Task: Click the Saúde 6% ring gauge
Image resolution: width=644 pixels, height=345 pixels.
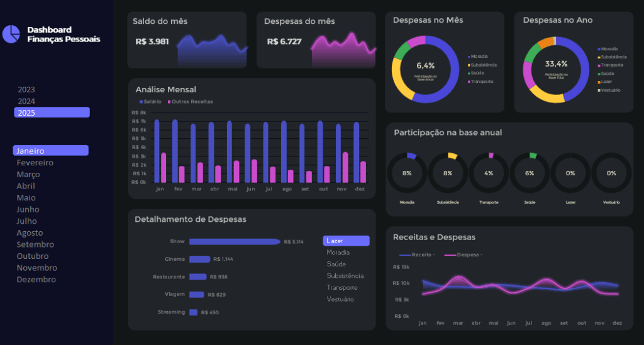Action: click(x=530, y=173)
